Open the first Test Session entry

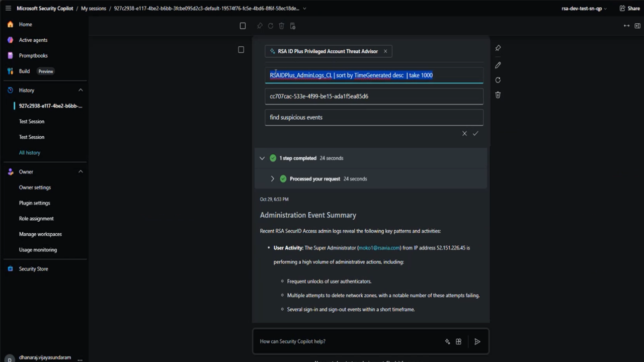pos(32,121)
